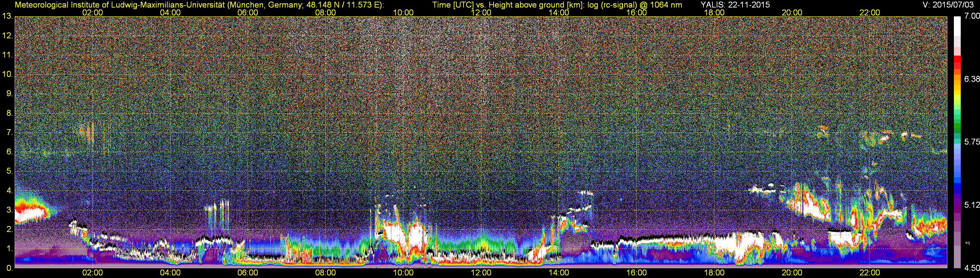Click the height axis label '2.'

9,229
